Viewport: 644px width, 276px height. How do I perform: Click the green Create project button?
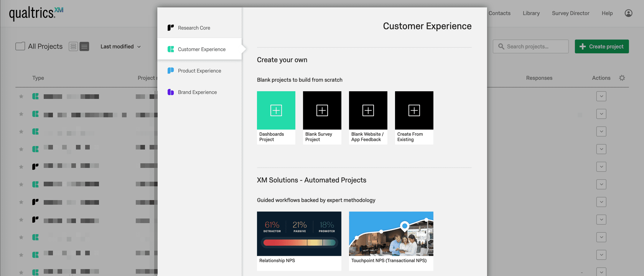pos(602,46)
